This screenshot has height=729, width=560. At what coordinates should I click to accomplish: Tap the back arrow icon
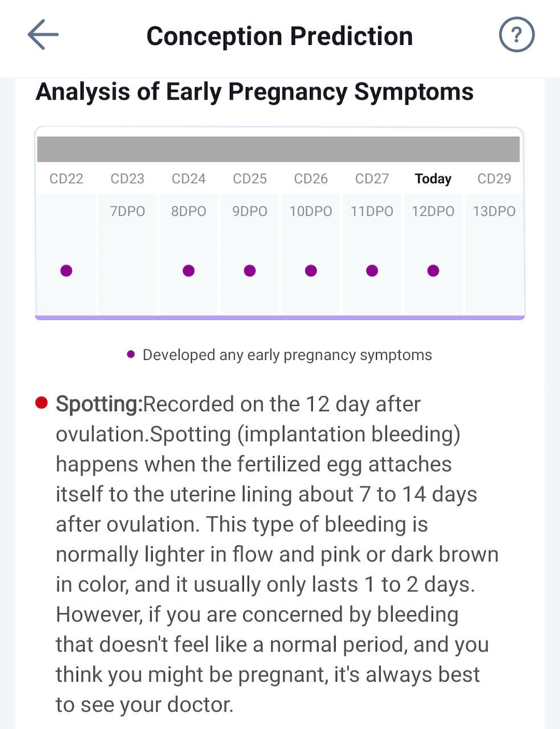pos(43,35)
